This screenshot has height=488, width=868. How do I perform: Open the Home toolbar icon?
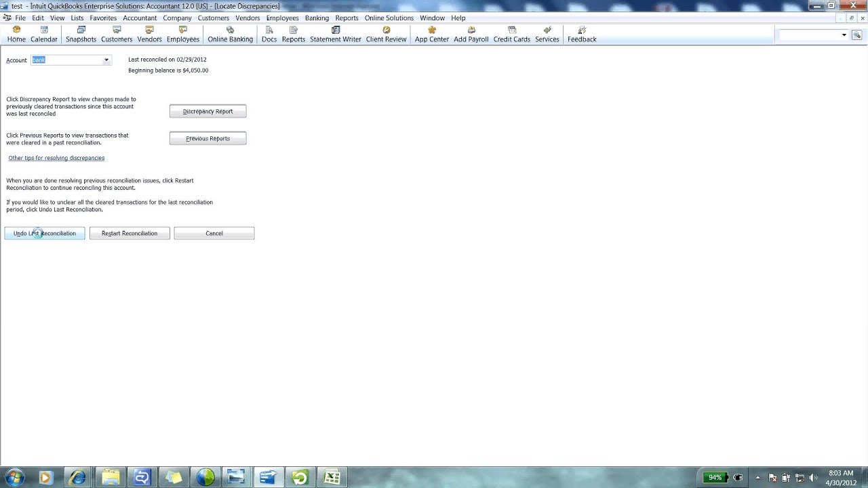16,35
